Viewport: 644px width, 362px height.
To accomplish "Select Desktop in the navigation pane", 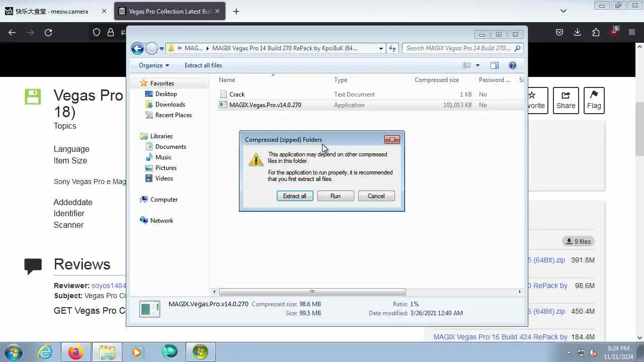I will point(166,94).
